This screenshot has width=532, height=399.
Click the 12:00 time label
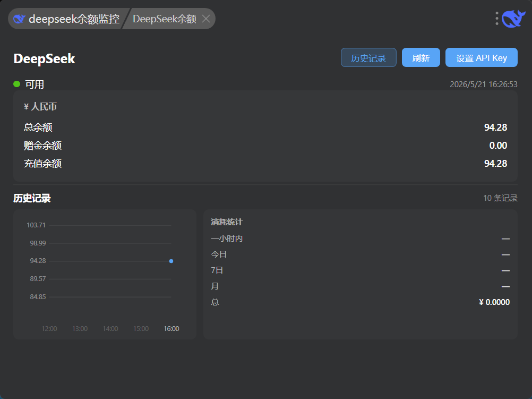pos(49,329)
